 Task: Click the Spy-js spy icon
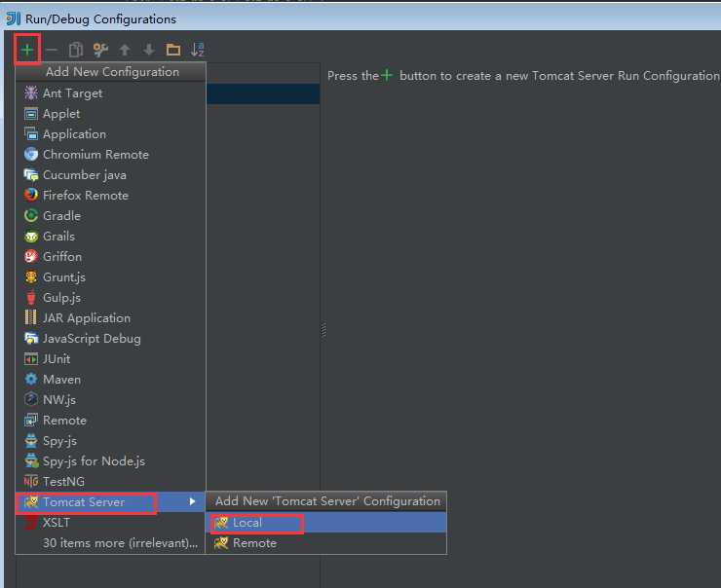coord(31,441)
